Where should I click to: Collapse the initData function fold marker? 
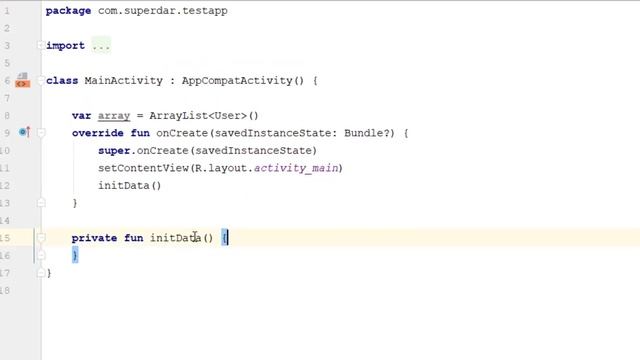pos(41,238)
